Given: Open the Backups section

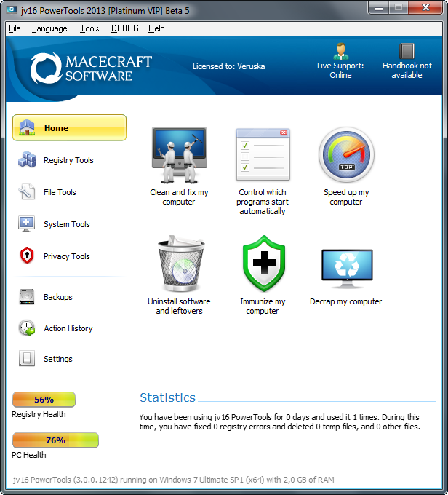Looking at the screenshot, I should pos(57,297).
